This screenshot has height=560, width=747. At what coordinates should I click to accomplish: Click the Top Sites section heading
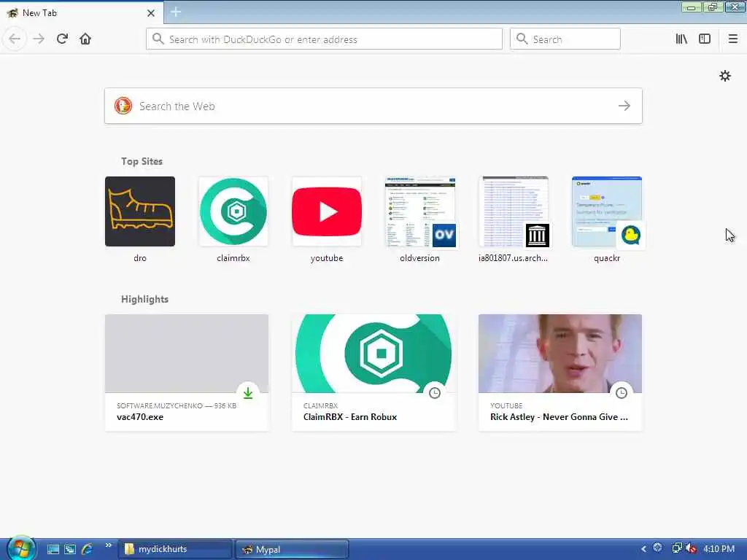(142, 161)
